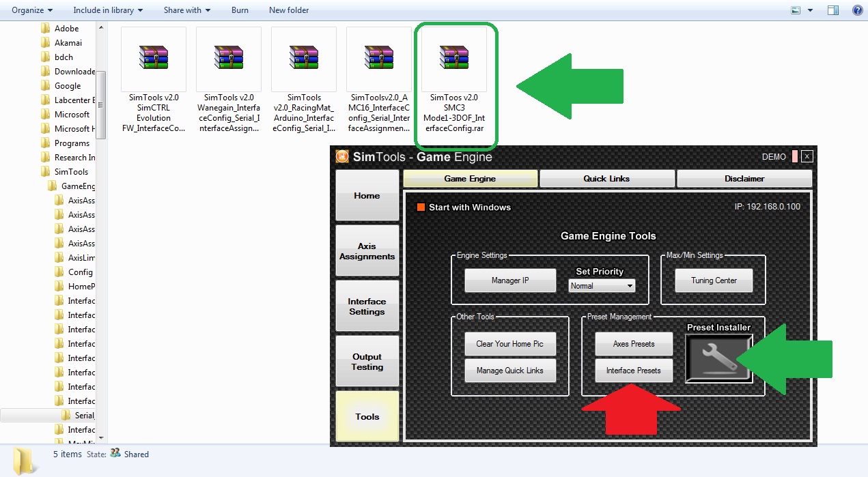This screenshot has height=477, width=868.
Task: Click the scroll up arrow of folder tree
Action: click(x=101, y=27)
